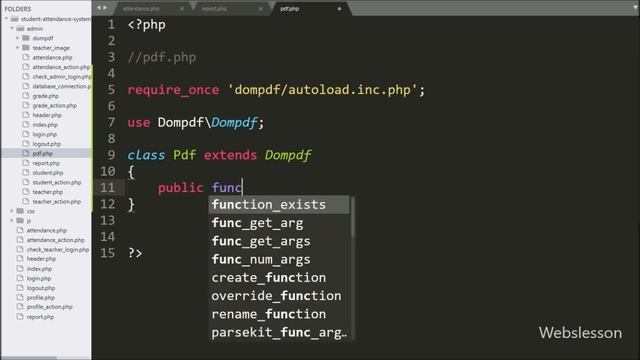Click file icon beside pdf.php in sidebar

coord(26,153)
